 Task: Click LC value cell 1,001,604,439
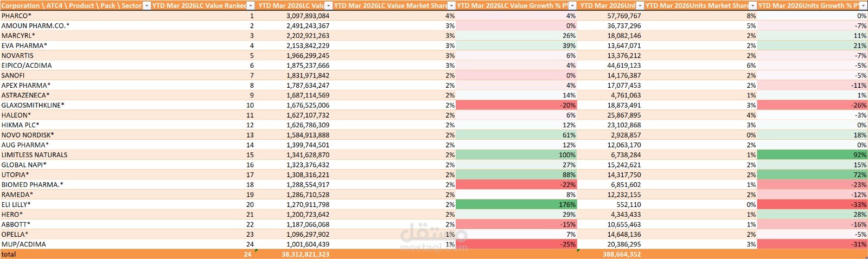(308, 244)
